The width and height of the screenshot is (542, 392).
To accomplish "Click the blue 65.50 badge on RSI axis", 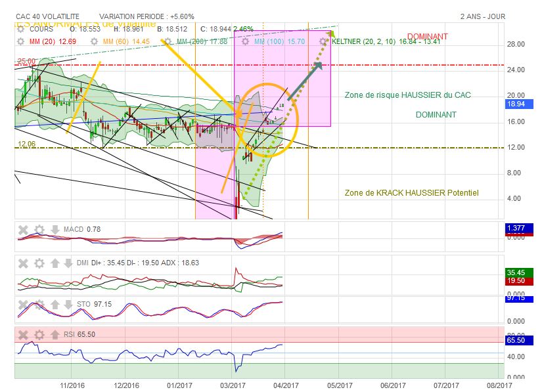I will click(519, 340).
